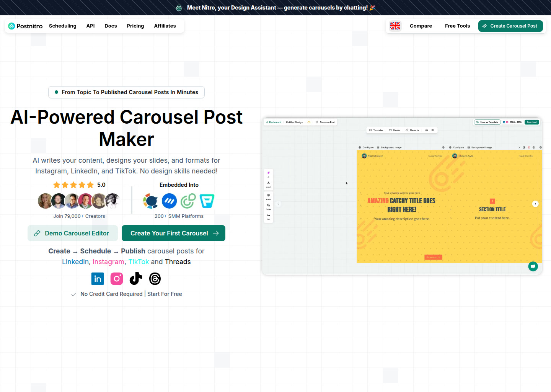Click the green swirl platform logo
This screenshot has height=392, width=551.
point(188,201)
